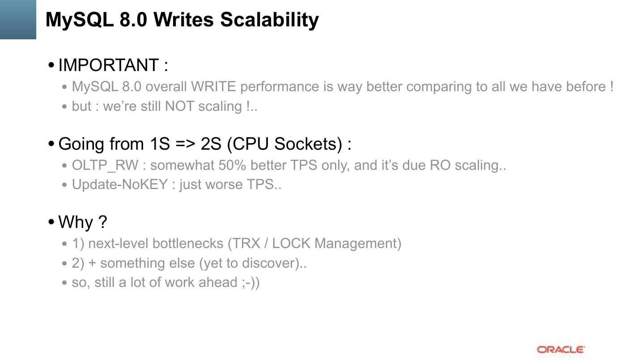The height and width of the screenshot is (362, 644).
Task: Click the blue square beside the title
Action: 18,19
